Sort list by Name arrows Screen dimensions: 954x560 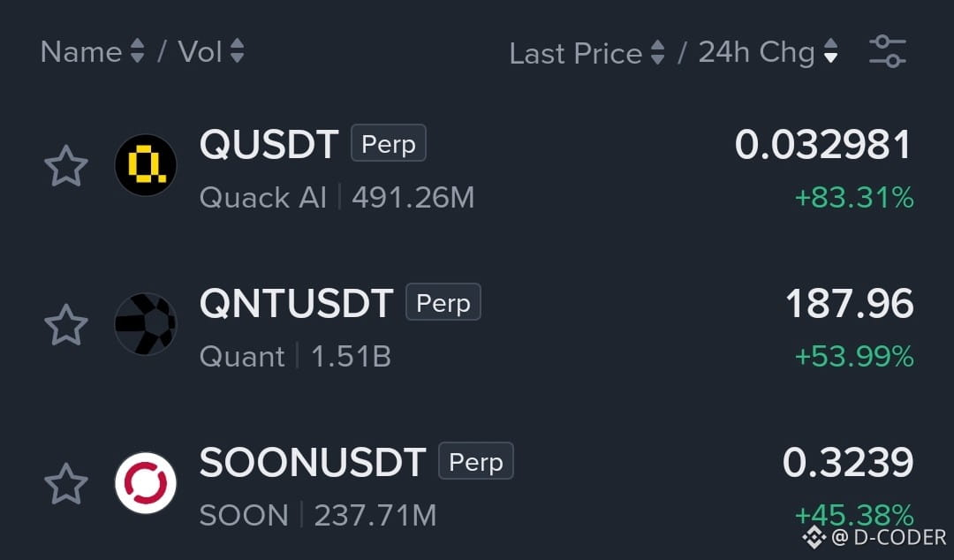coord(138,51)
